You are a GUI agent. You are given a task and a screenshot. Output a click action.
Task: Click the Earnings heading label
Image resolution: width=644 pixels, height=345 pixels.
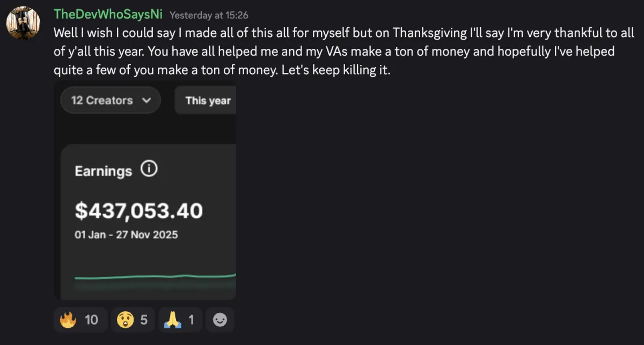coord(103,171)
